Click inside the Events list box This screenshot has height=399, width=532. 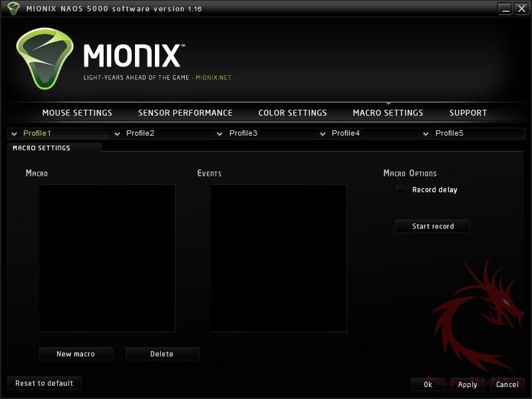pyautogui.click(x=279, y=258)
